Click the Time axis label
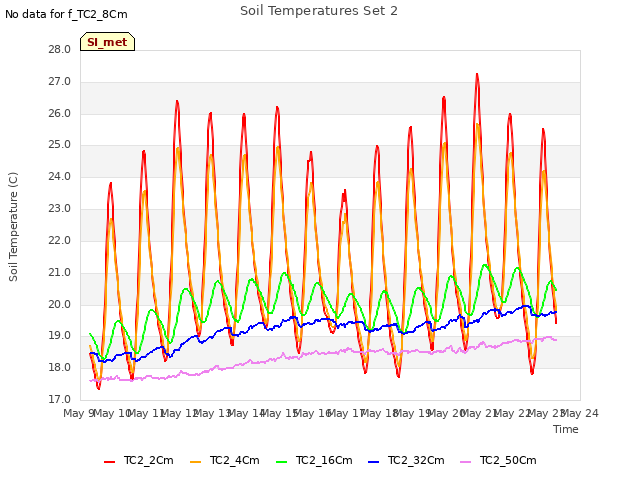Image resolution: width=640 pixels, height=480 pixels. [x=566, y=429]
